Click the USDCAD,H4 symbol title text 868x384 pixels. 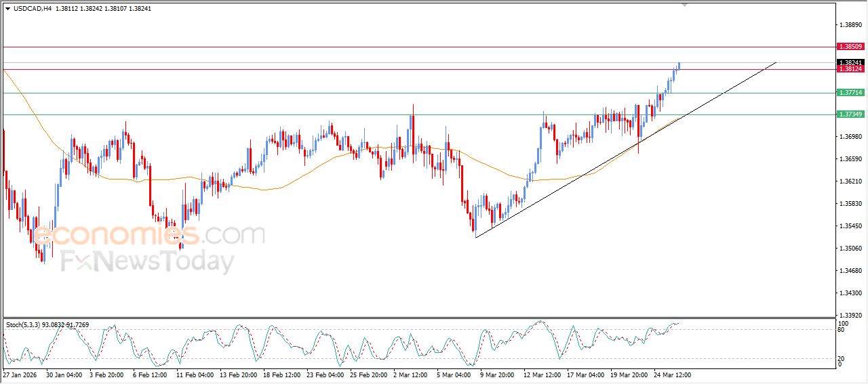click(32, 9)
